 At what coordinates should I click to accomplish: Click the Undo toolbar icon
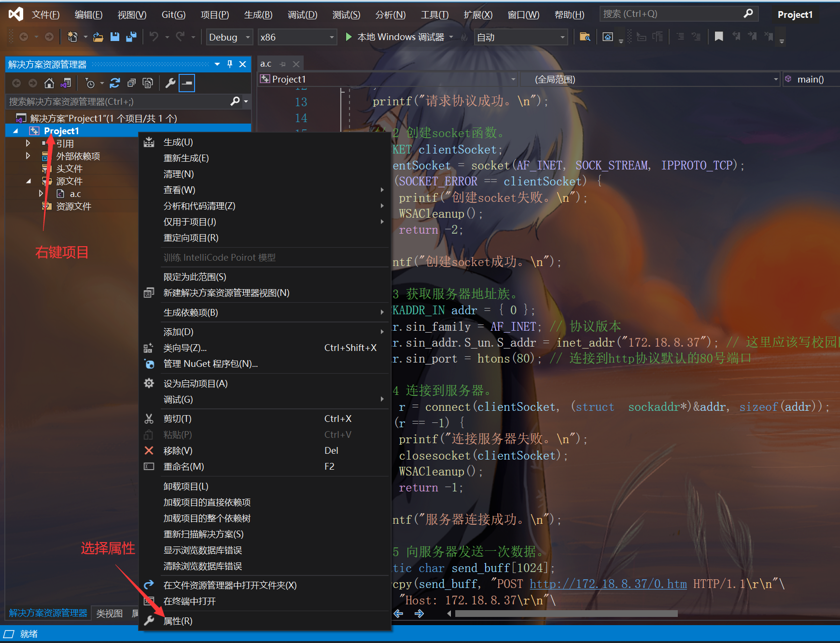[x=154, y=37]
